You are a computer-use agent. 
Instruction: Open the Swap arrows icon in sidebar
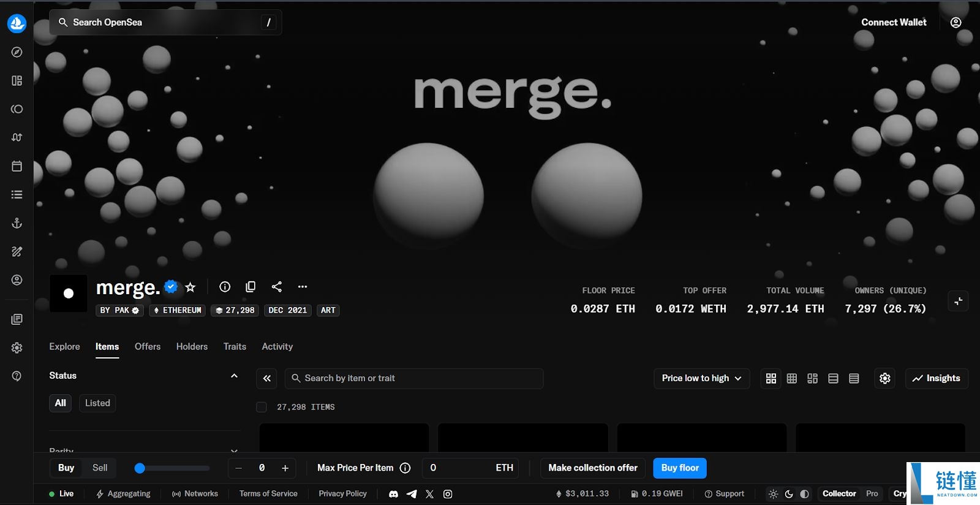[x=17, y=137]
